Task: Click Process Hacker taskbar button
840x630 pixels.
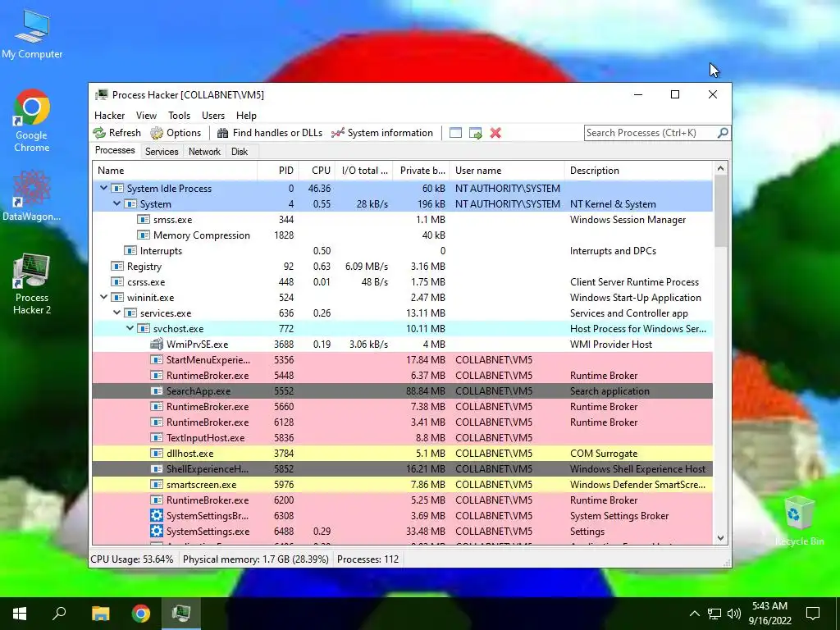Action: click(181, 614)
